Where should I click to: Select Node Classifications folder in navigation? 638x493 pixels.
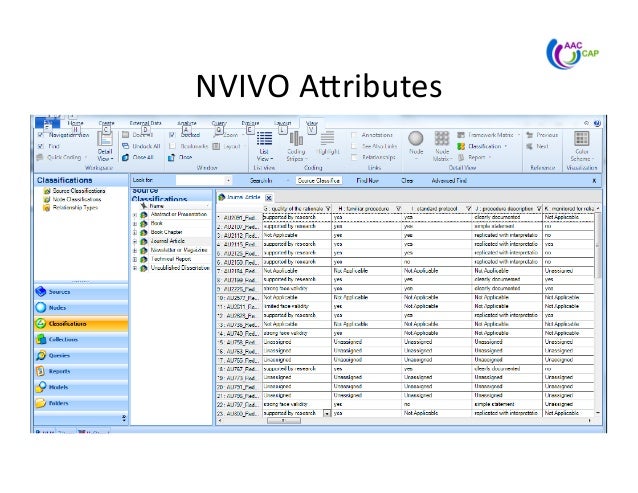[x=72, y=199]
